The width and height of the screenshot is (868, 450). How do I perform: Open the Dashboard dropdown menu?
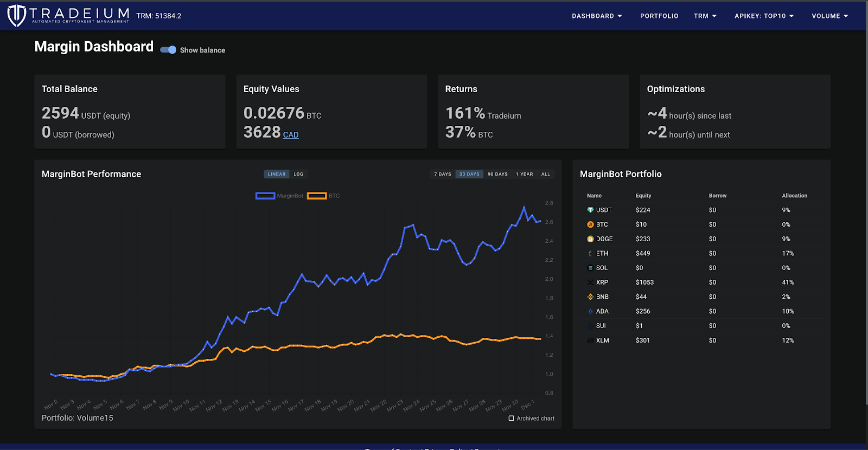[x=597, y=16]
